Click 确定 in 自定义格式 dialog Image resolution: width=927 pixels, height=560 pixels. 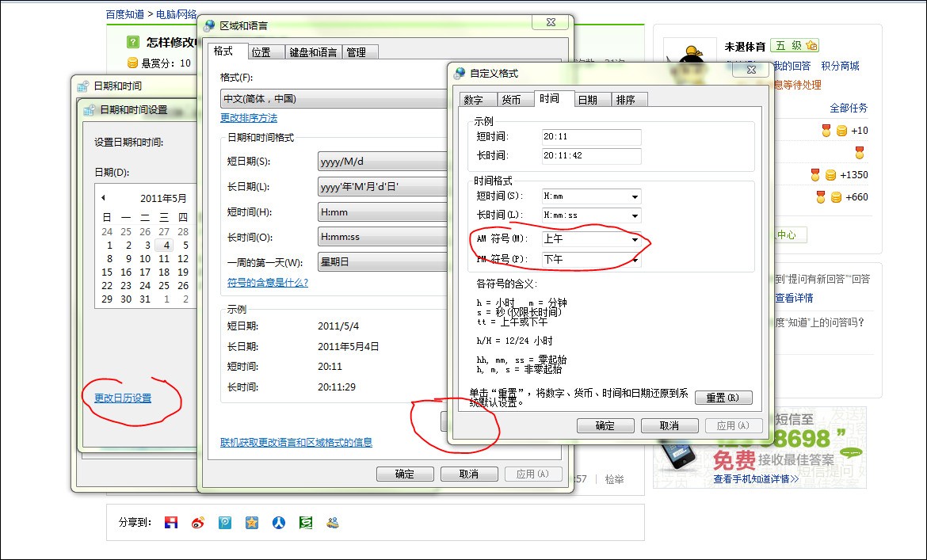coord(605,425)
